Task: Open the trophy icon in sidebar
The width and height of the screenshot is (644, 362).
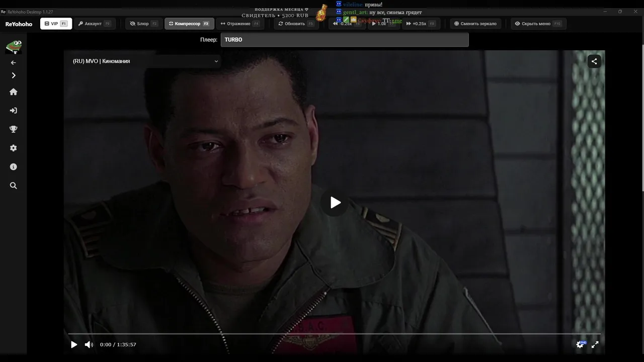Action: point(14,129)
